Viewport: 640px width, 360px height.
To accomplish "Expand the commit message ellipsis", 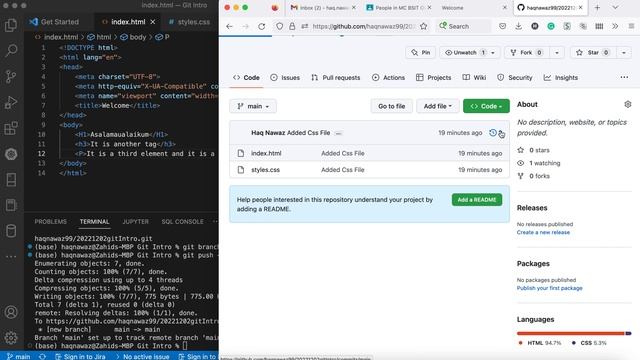I will (338, 133).
